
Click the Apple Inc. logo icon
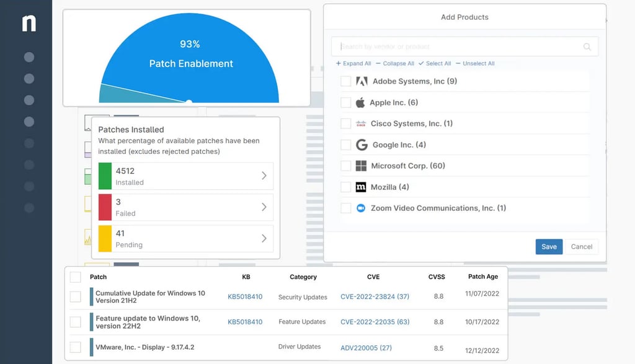tap(360, 102)
